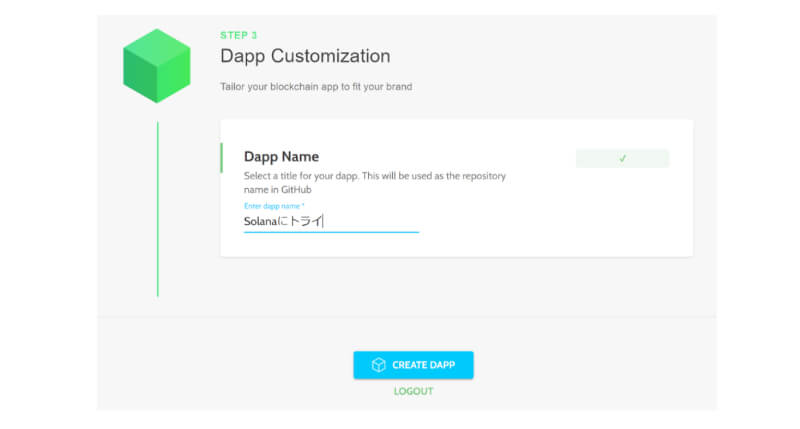Click the green cube logo
This screenshot has width=800, height=429.
coord(156,66)
